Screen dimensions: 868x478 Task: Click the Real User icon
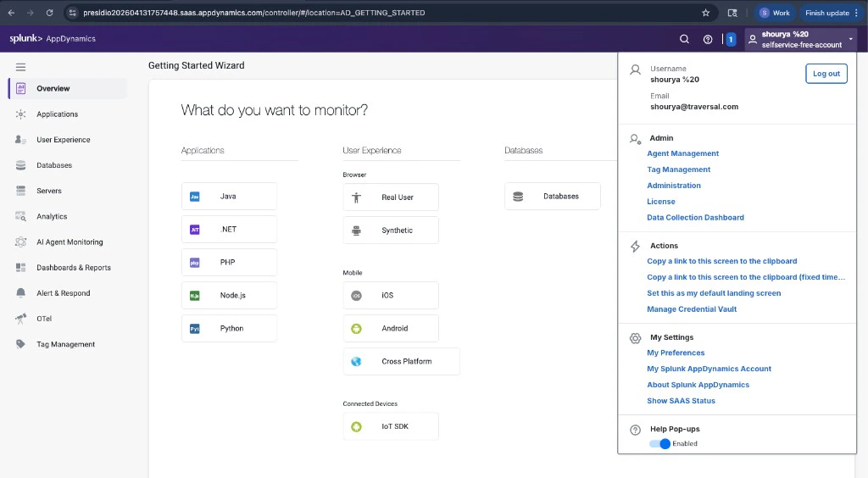click(357, 197)
